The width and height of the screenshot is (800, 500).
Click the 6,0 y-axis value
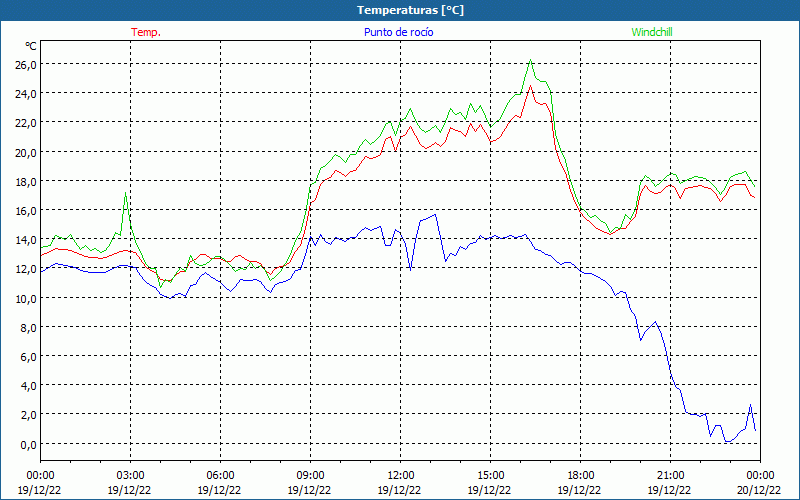pos(28,357)
